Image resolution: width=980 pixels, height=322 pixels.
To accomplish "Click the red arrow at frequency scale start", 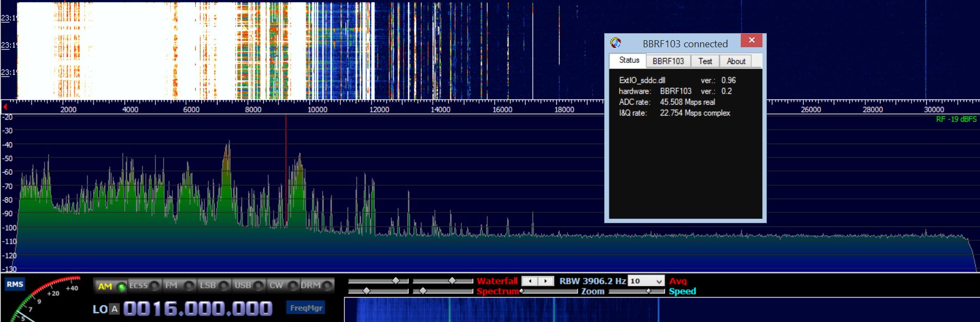I will click(5, 107).
